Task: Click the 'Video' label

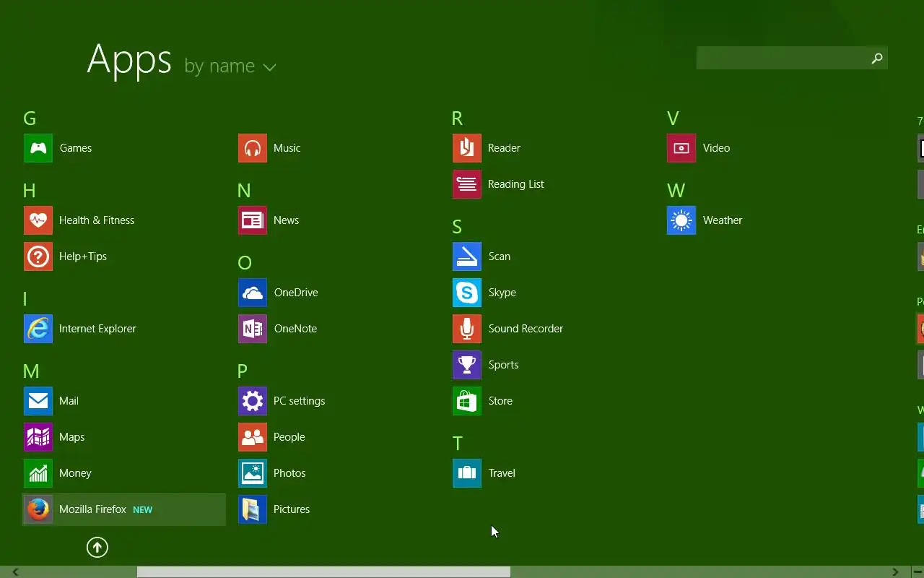Action: tap(717, 148)
